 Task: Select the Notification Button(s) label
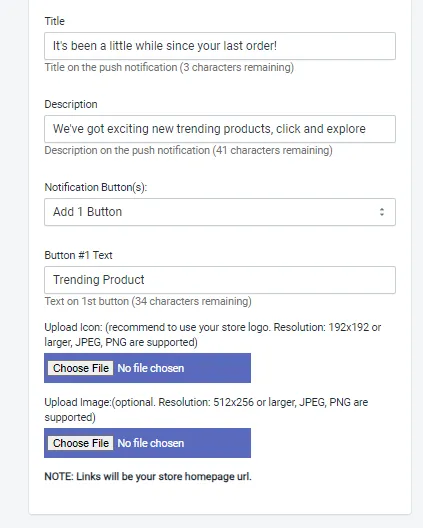click(x=96, y=187)
